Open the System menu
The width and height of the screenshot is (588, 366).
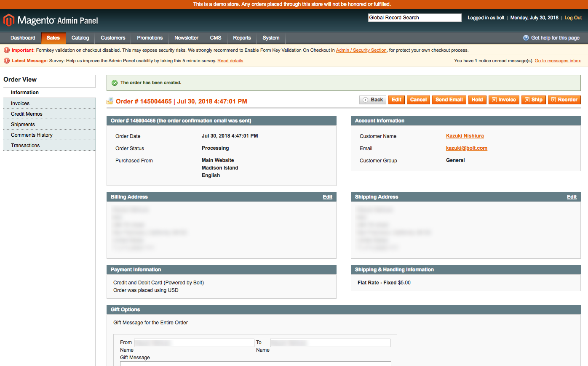click(x=271, y=38)
